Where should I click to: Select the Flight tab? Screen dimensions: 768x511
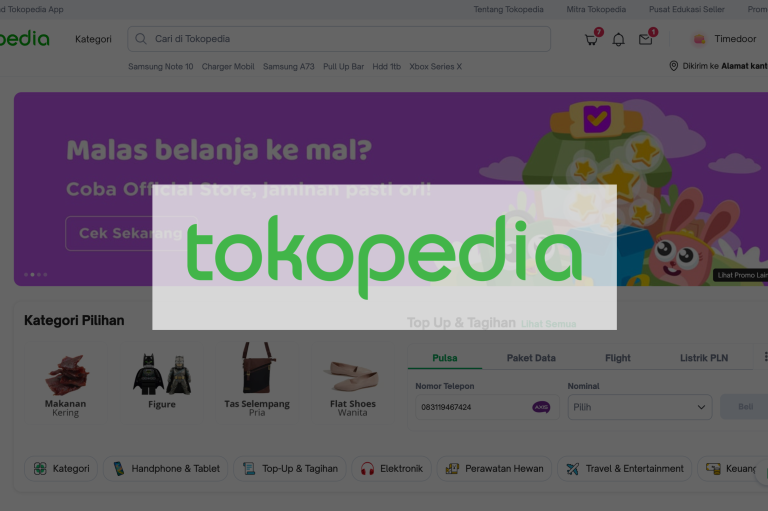tap(618, 358)
